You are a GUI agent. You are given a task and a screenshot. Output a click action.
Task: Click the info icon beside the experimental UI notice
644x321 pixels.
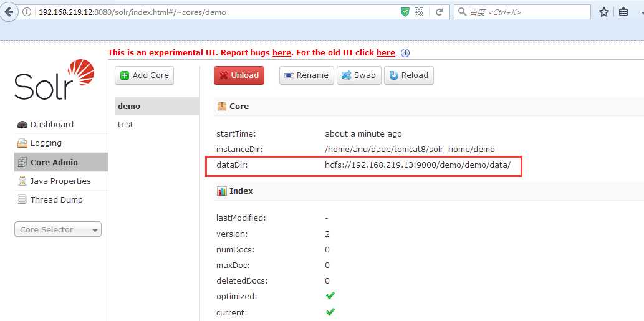click(x=405, y=53)
